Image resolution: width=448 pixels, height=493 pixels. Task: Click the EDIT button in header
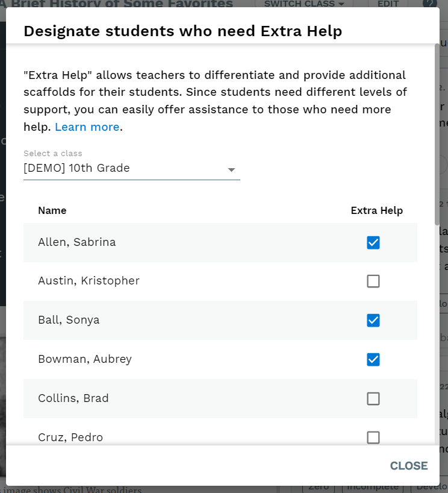click(x=388, y=4)
